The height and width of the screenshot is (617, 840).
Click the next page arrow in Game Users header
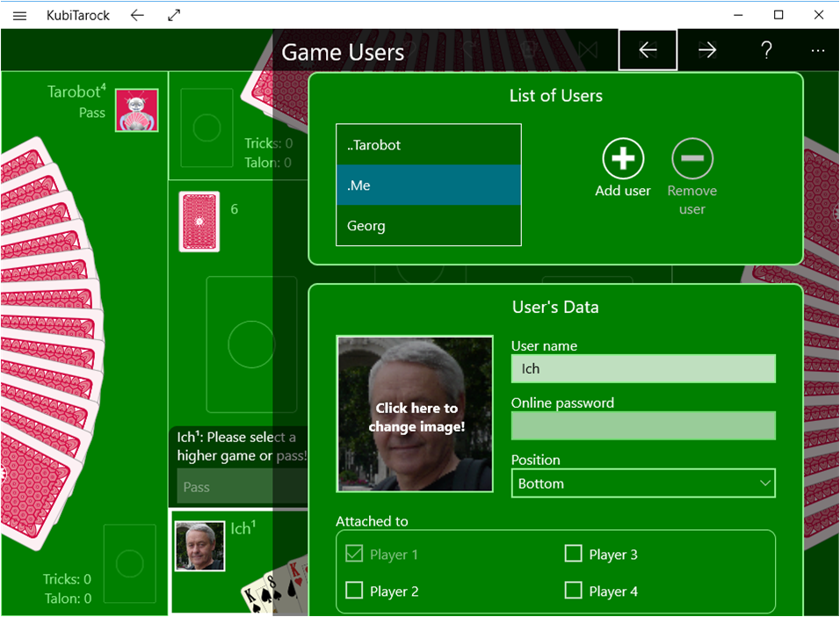click(706, 50)
